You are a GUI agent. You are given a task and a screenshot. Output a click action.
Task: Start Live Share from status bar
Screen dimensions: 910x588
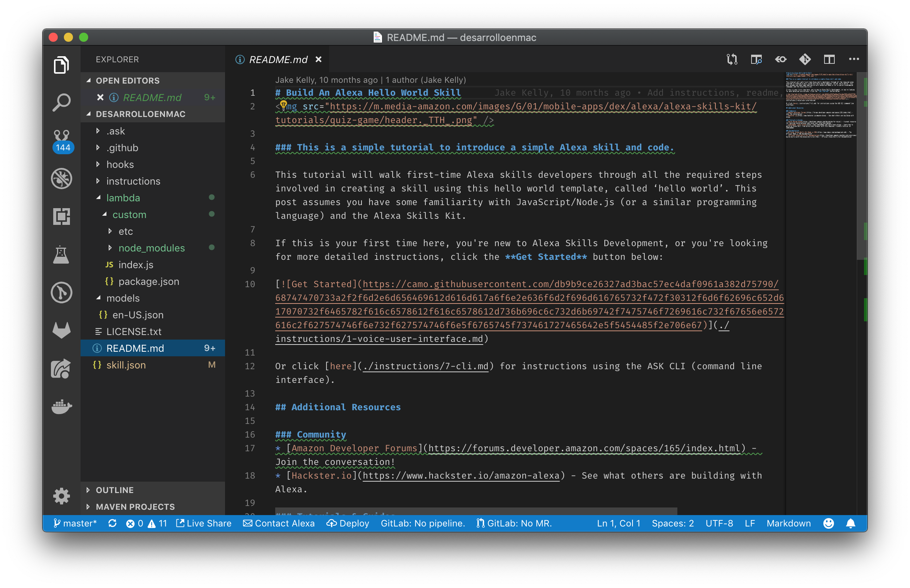204,523
